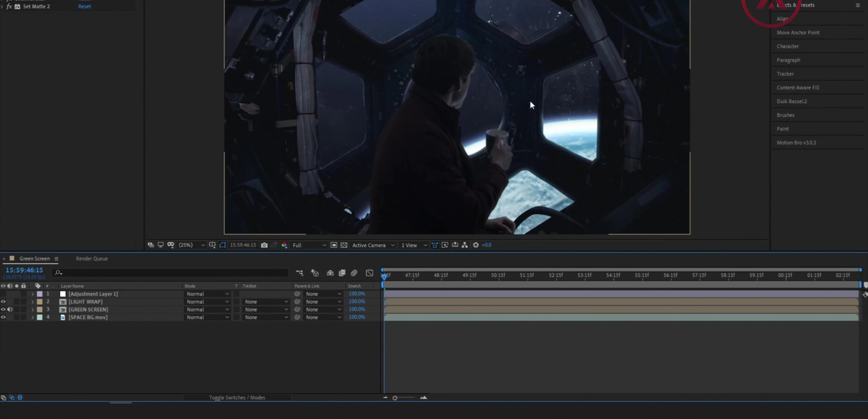Click label color of Adjustment Layer 1

(40, 294)
